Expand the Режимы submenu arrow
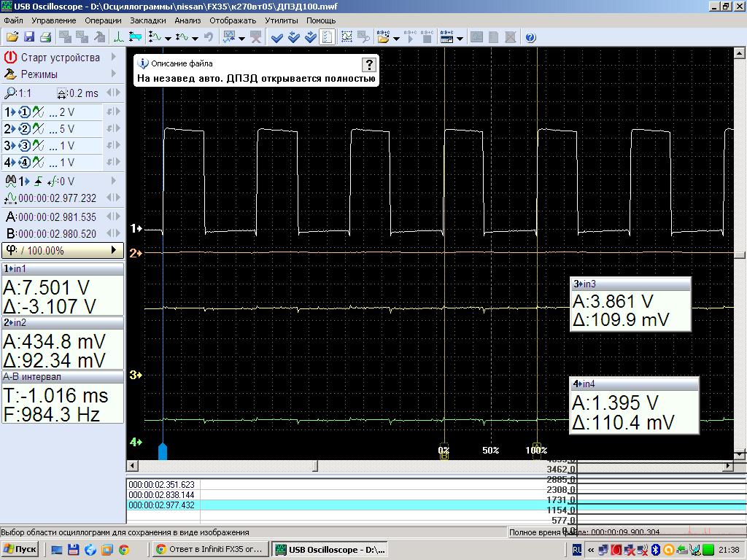 coord(114,74)
